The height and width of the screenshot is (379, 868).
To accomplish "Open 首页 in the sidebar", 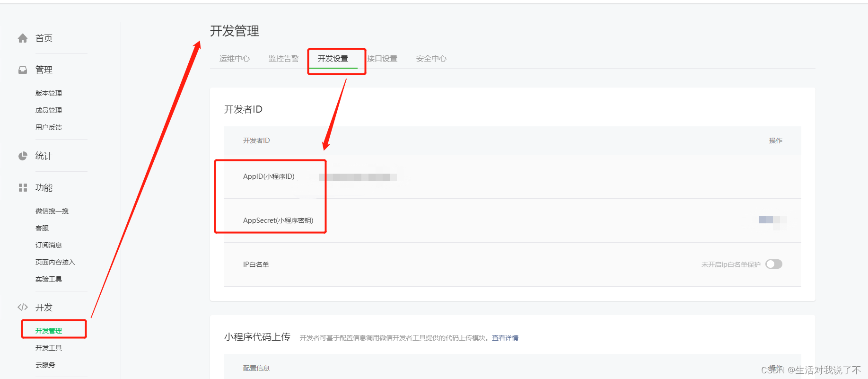I will (44, 38).
